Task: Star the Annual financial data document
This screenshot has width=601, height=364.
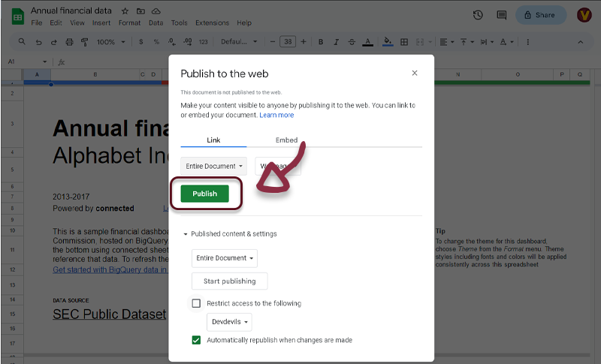Action: [x=125, y=12]
